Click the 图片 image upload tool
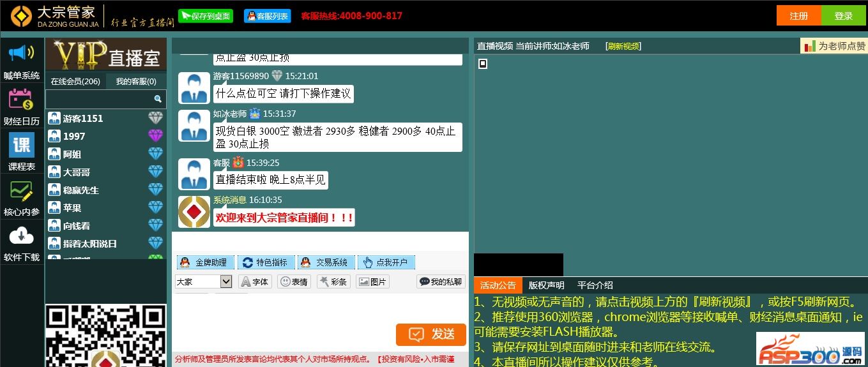Viewport: 868px width, 367px height. pos(372,281)
